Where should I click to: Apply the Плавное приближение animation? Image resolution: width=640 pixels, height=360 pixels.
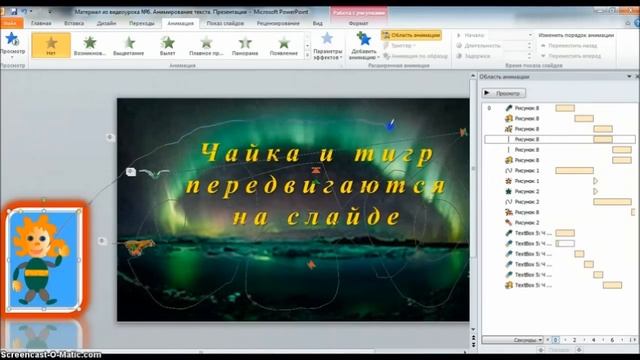[206, 45]
